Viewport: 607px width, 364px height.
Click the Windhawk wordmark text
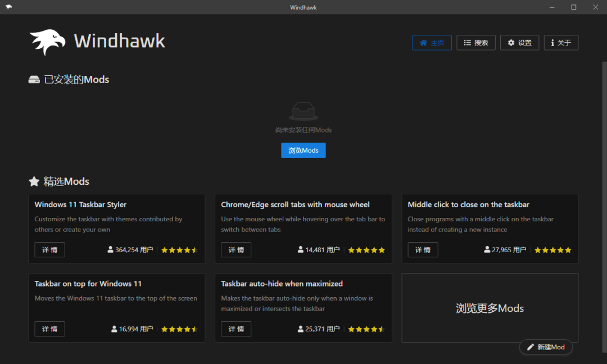click(120, 41)
